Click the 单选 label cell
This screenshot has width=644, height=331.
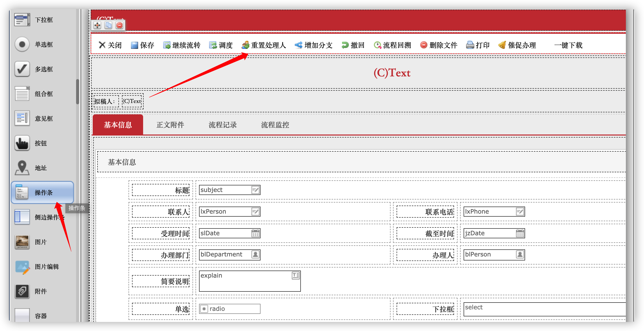pos(161,309)
